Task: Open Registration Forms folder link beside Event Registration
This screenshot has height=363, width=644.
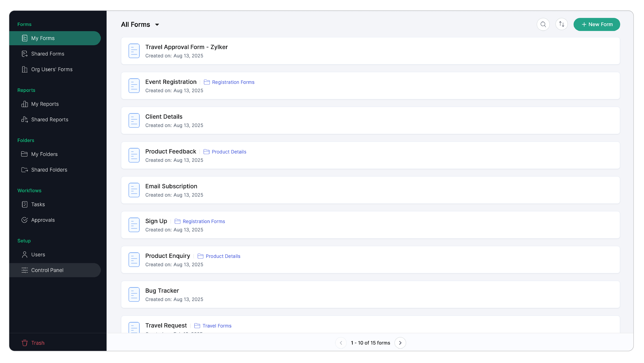Action: [x=233, y=82]
